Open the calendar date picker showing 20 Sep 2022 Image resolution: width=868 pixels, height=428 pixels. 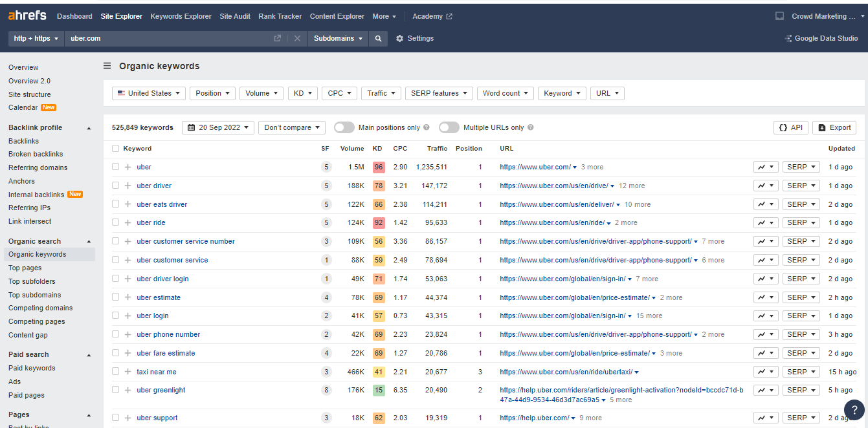[217, 127]
